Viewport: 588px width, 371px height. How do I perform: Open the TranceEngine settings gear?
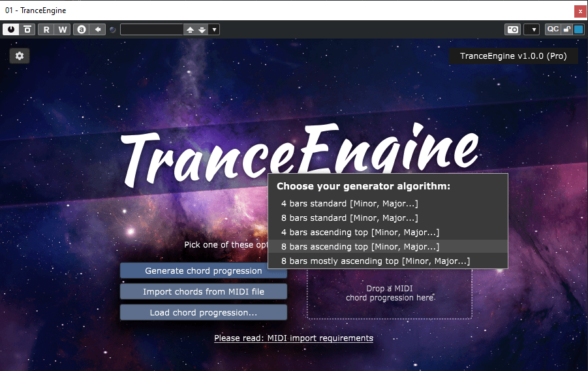click(20, 56)
